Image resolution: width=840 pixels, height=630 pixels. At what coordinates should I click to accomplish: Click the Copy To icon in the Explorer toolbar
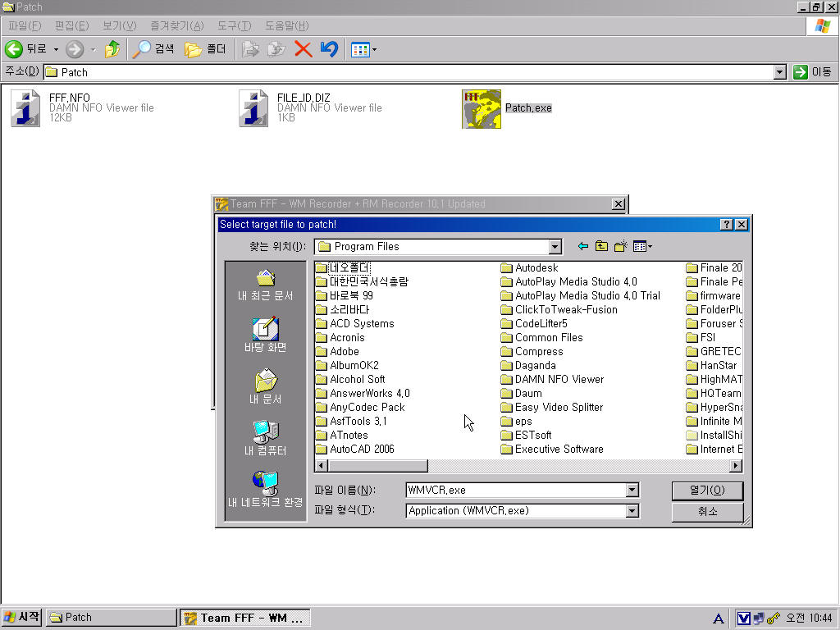(276, 49)
